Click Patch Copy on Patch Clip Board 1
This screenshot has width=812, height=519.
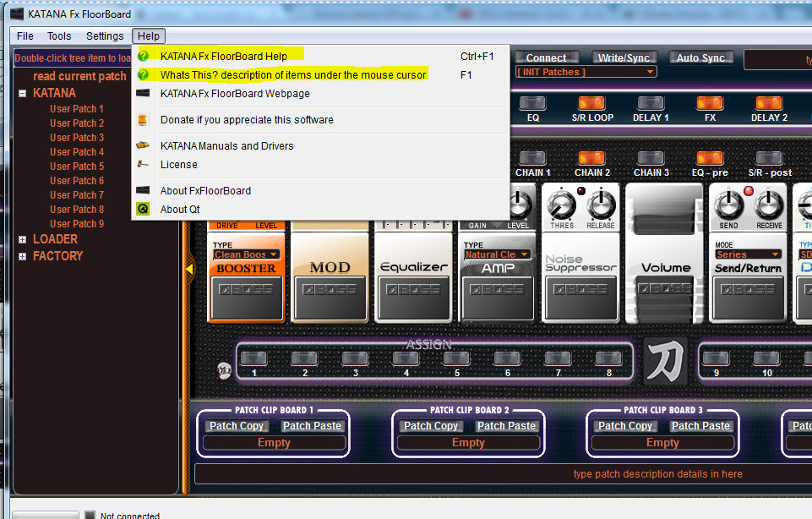click(237, 426)
